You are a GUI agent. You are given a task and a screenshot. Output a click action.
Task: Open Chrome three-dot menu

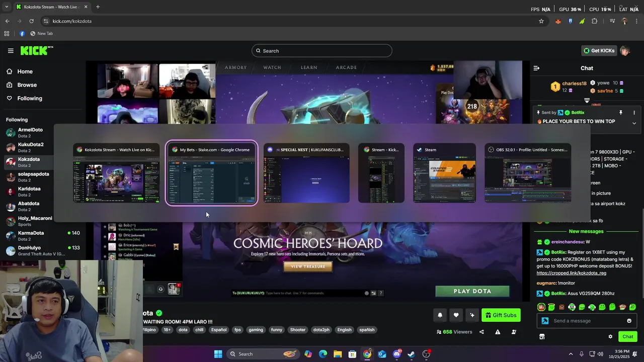coord(636,21)
